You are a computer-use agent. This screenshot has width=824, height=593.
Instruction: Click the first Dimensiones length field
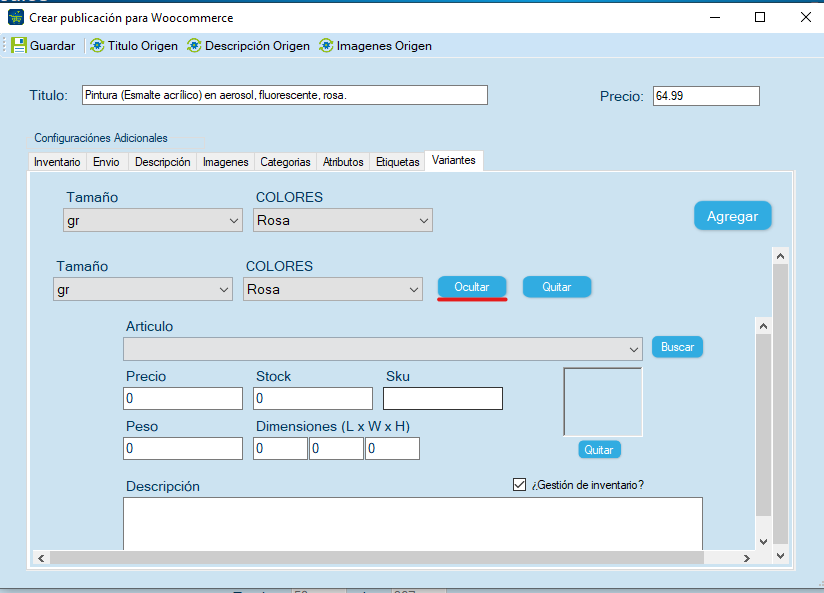[280, 448]
